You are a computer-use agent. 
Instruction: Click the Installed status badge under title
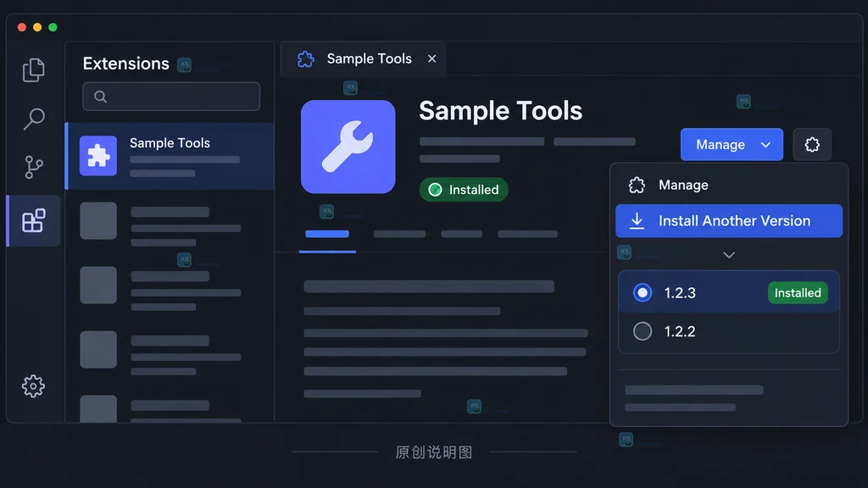pos(464,190)
